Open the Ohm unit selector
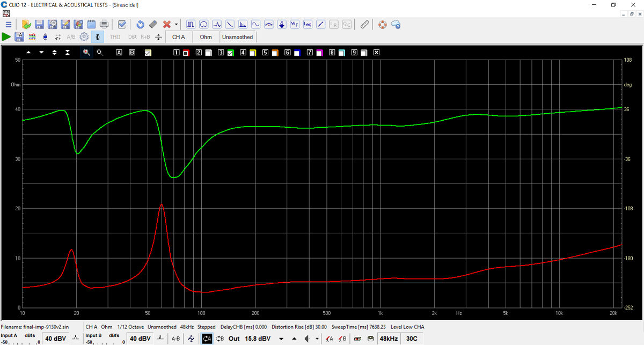644x345 pixels. point(206,37)
